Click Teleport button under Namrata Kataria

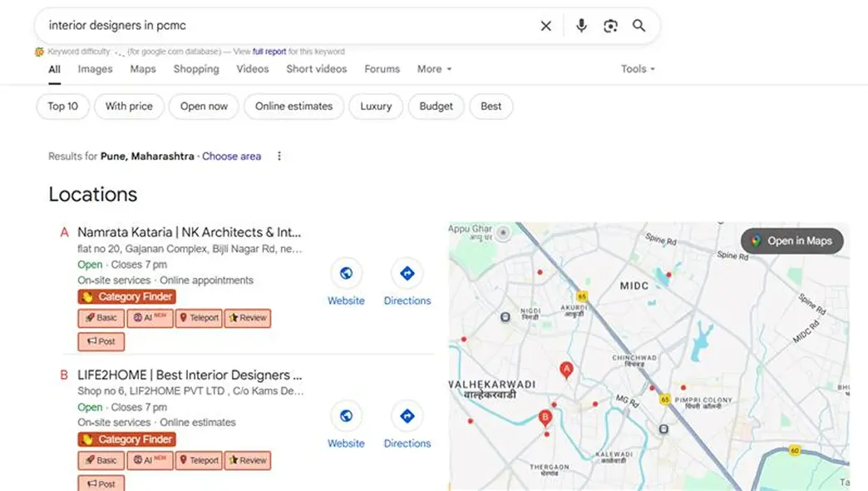click(199, 318)
